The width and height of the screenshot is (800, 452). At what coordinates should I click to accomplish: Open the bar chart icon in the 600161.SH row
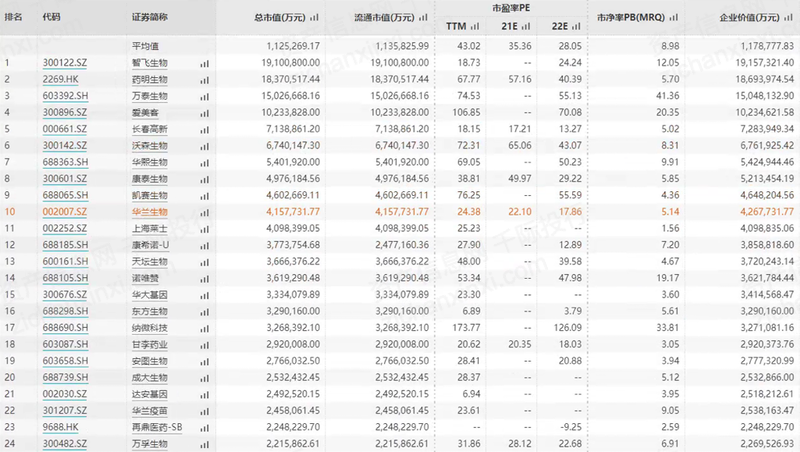click(205, 263)
